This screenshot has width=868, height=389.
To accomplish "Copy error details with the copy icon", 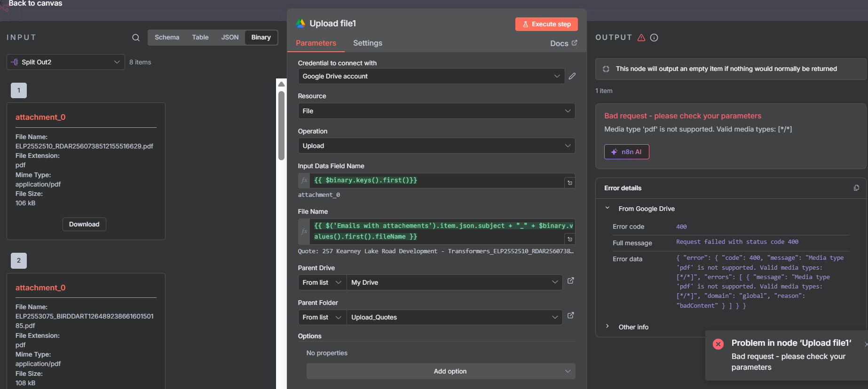I will pyautogui.click(x=856, y=188).
